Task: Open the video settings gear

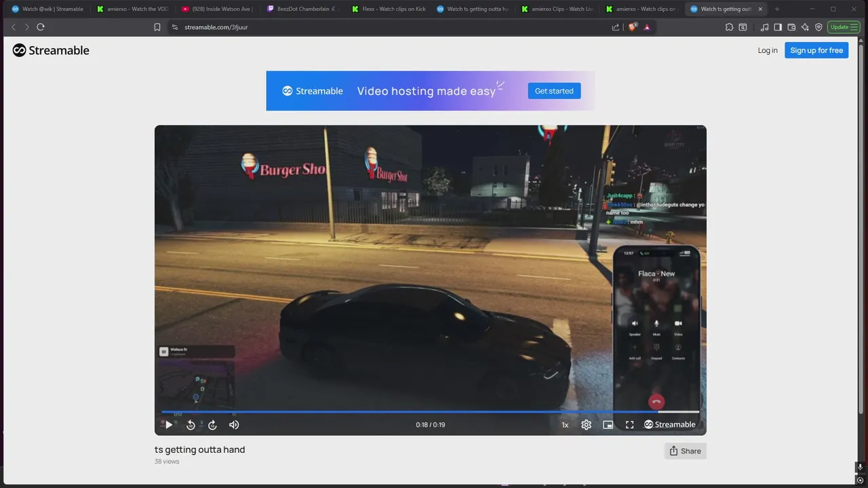Action: coord(587,425)
